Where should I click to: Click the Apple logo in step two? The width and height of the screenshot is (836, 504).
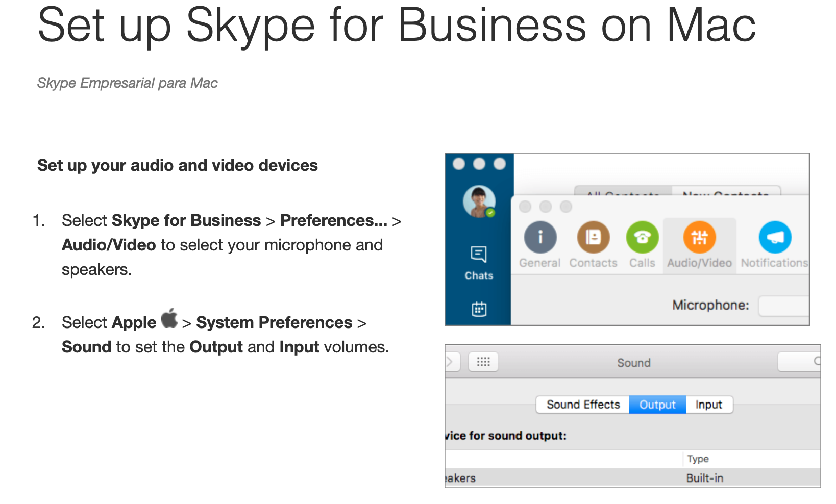pyautogui.click(x=169, y=319)
